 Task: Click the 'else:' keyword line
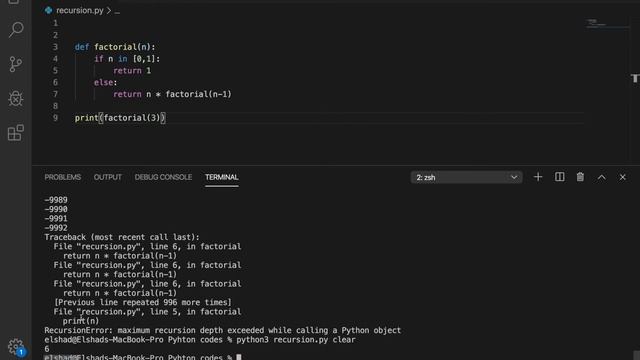pos(105,82)
